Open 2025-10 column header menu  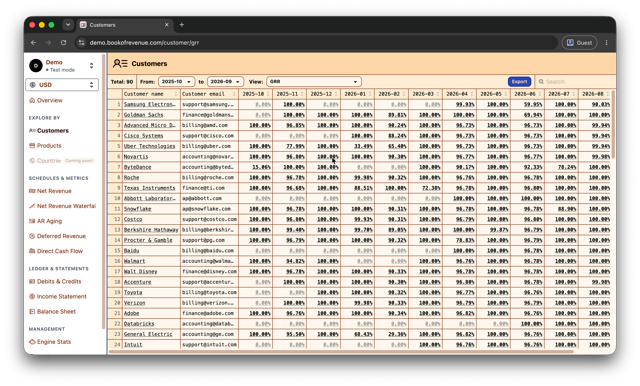tap(268, 94)
